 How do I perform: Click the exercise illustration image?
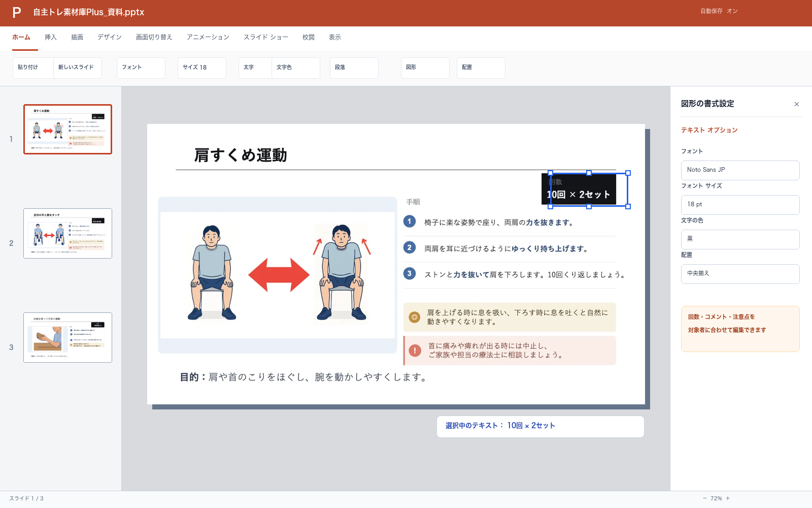(x=278, y=275)
